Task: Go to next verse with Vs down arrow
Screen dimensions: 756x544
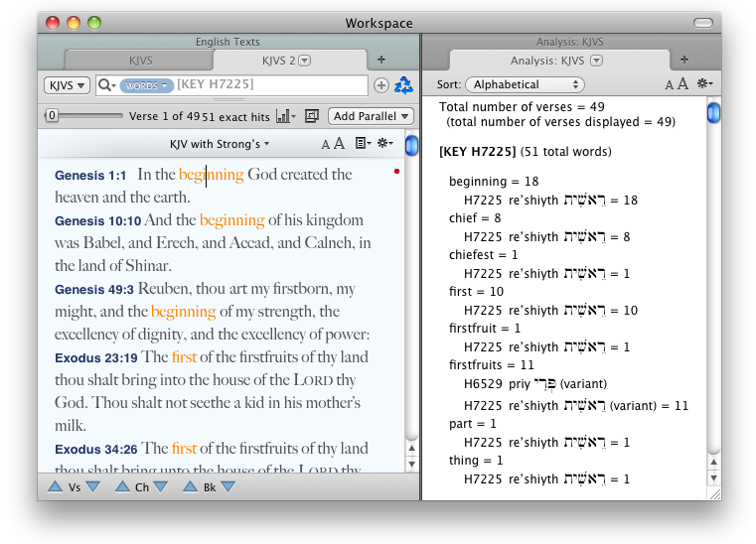Action: (x=92, y=486)
